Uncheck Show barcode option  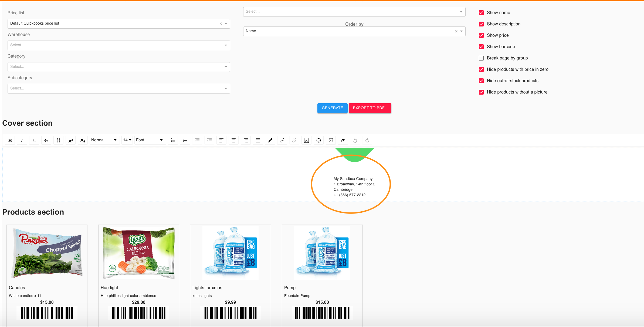pos(481,47)
